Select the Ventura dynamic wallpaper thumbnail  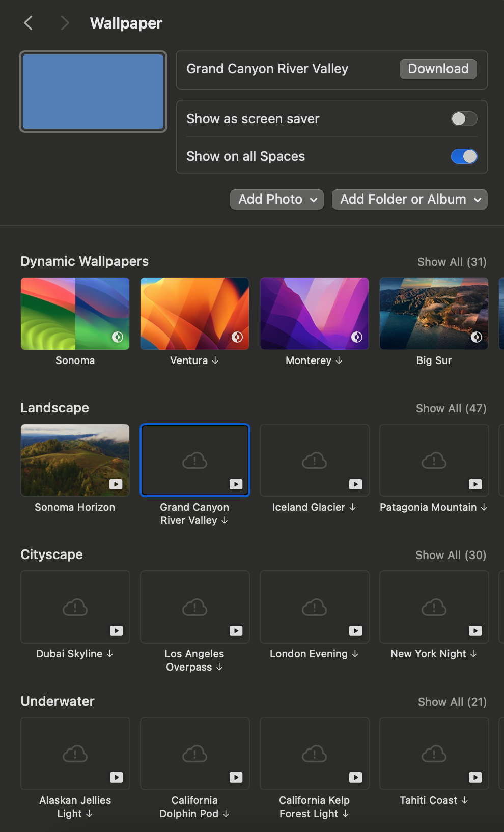point(194,314)
